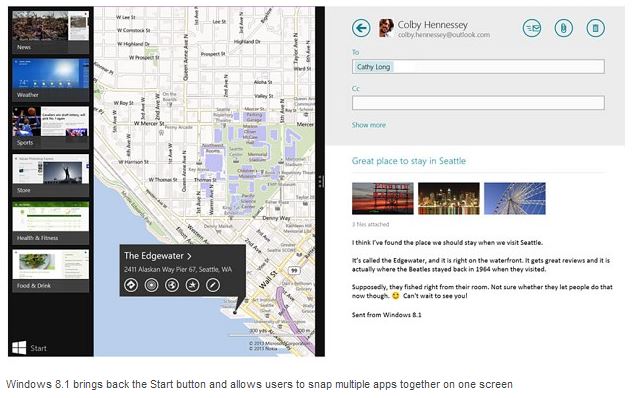
Task: Click the W Harrison St label on the map
Action: [134, 162]
